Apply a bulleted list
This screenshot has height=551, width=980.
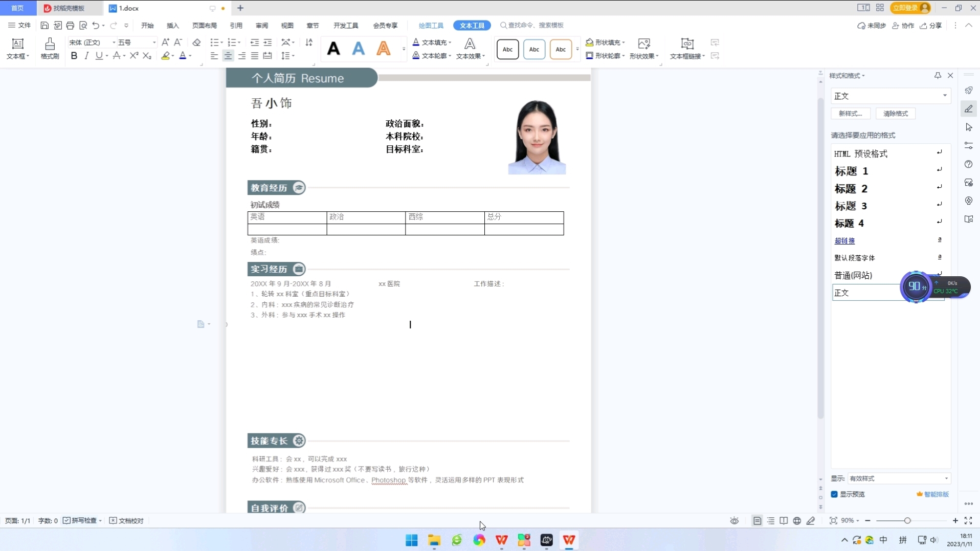(214, 43)
